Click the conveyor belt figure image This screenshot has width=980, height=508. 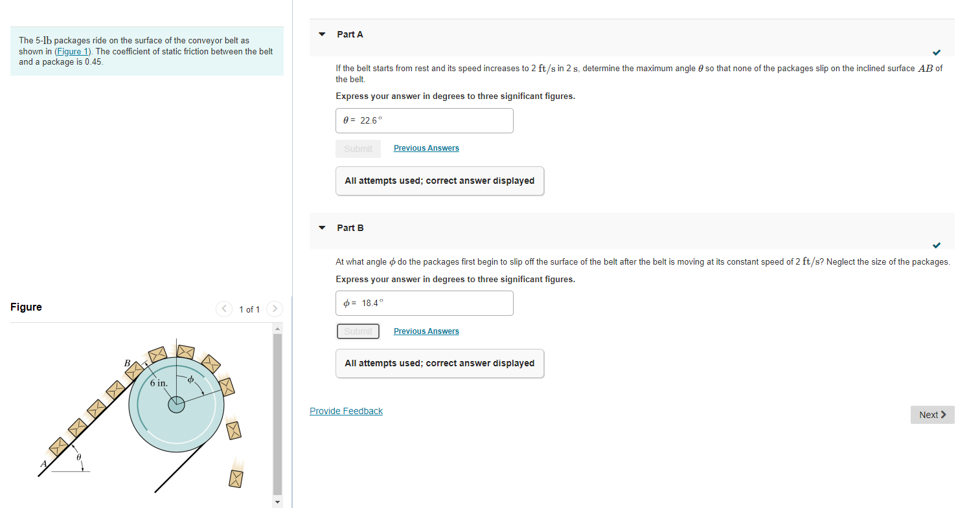142,414
